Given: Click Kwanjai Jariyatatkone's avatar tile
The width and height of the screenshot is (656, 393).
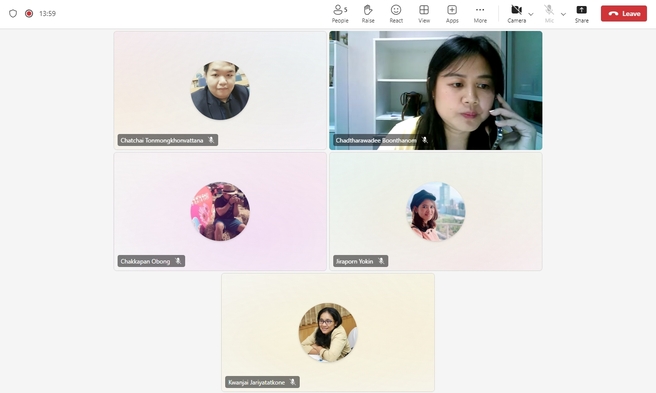Looking at the screenshot, I should (328, 332).
